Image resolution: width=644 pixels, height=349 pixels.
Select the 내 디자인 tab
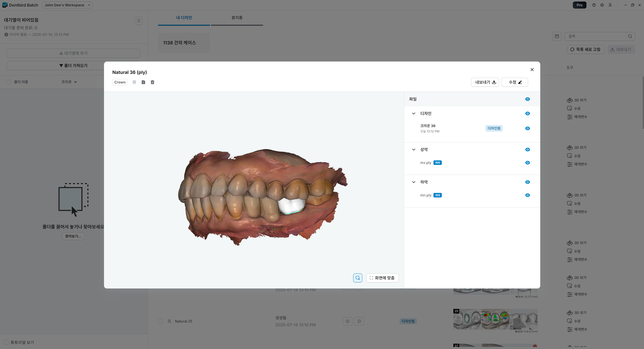(x=184, y=18)
